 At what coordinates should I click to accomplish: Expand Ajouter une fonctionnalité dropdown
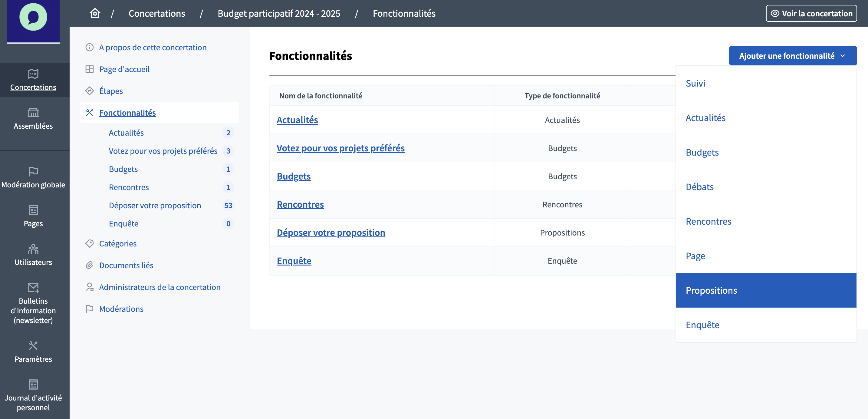tap(792, 56)
